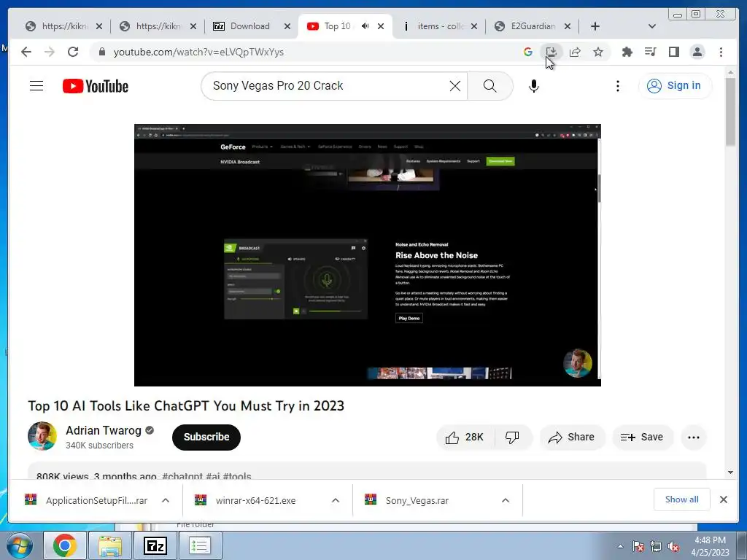Click the Share button under video
747x560 pixels.
[x=572, y=437]
